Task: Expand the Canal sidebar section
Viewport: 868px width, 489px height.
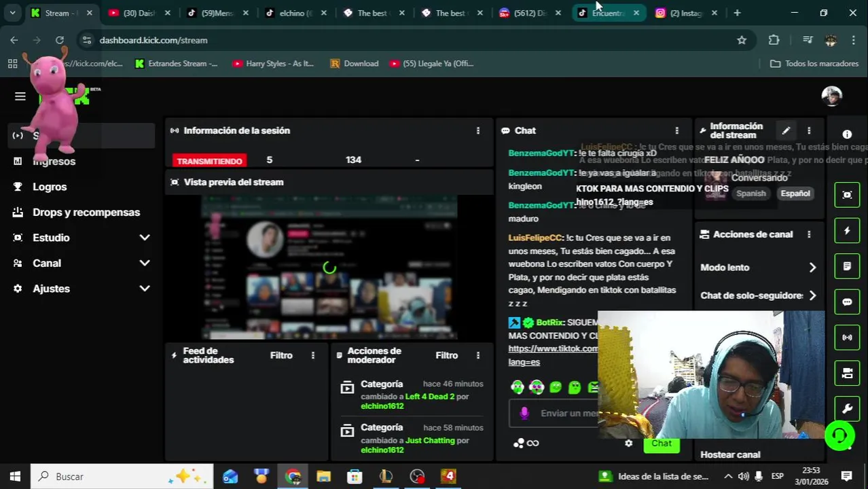Action: click(145, 264)
